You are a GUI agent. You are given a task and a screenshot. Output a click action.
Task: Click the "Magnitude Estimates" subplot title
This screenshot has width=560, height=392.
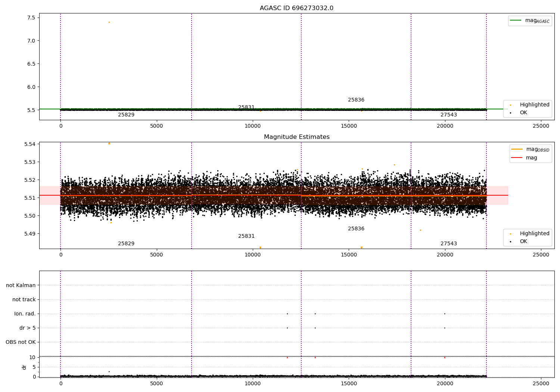click(x=296, y=137)
